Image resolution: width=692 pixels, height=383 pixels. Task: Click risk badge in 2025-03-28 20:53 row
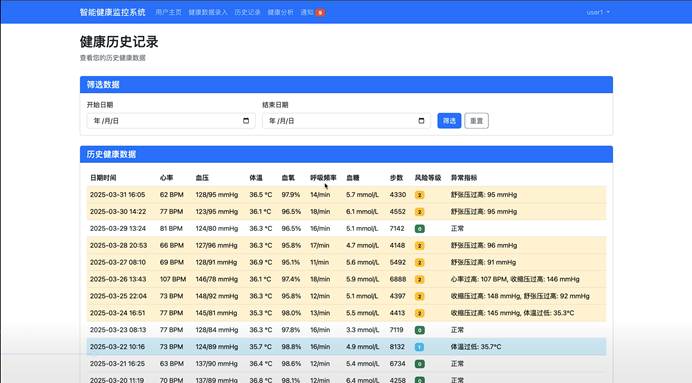(419, 246)
